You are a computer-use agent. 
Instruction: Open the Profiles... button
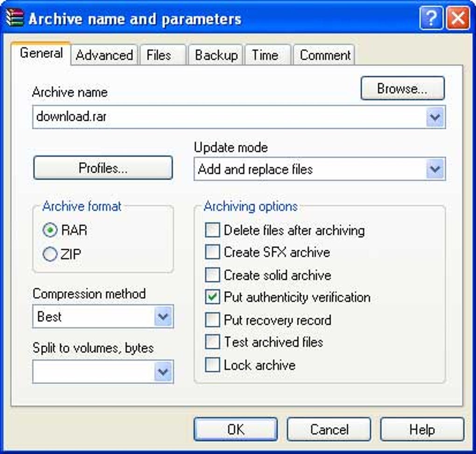[x=103, y=168]
